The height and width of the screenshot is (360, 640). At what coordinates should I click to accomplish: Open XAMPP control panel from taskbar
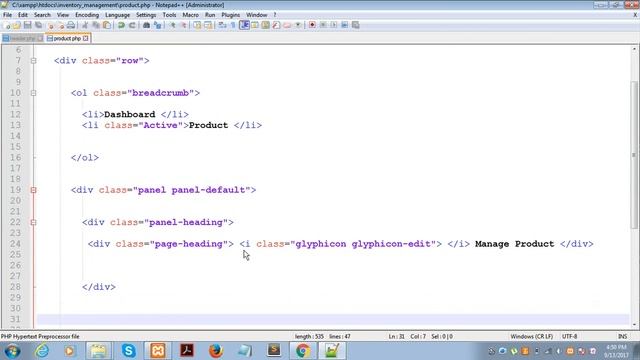(x=158, y=351)
